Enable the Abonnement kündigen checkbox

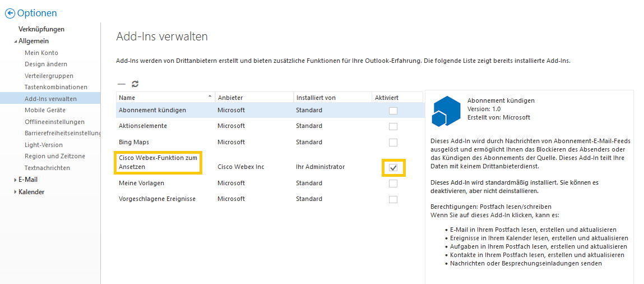393,111
